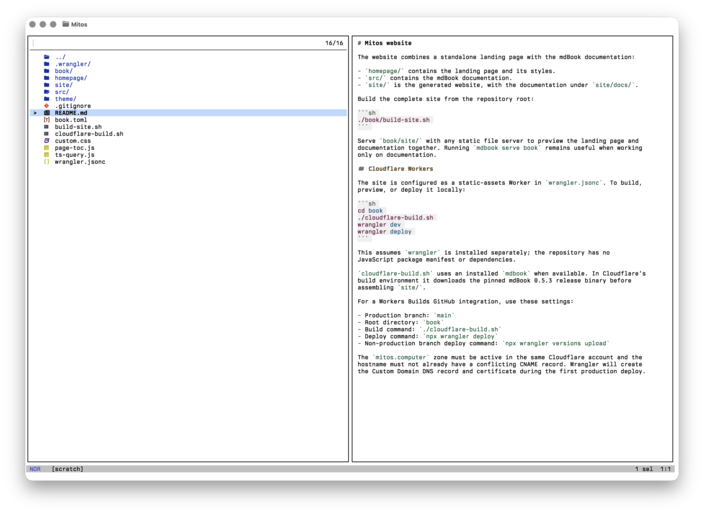Click the shell icon beside build-site.sh

(x=47, y=127)
